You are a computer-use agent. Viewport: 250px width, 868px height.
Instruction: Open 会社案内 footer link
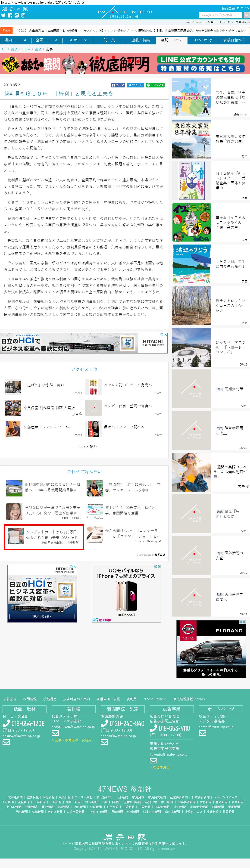10,699
